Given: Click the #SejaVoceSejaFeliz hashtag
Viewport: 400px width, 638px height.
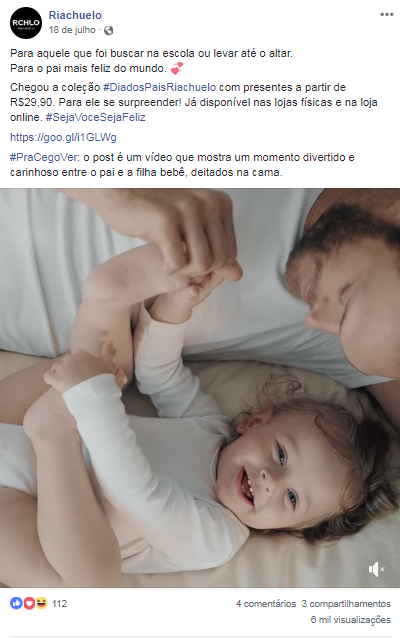Looking at the screenshot, I should point(96,118).
